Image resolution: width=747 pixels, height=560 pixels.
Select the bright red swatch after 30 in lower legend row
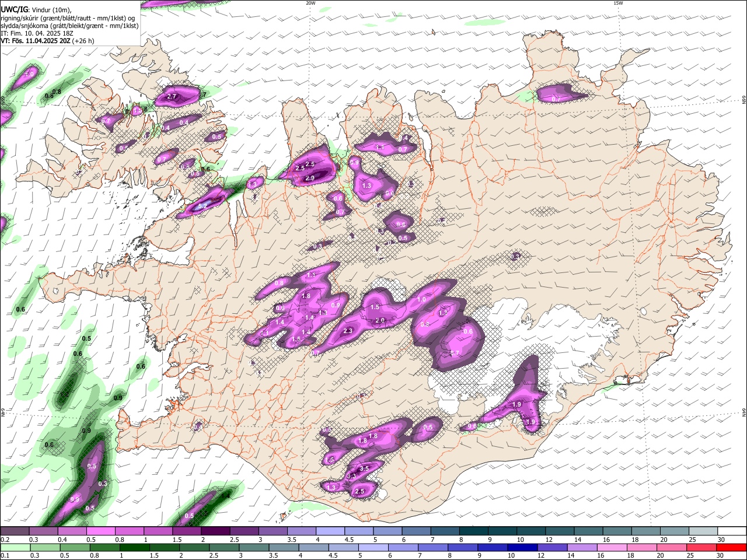pos(730,547)
